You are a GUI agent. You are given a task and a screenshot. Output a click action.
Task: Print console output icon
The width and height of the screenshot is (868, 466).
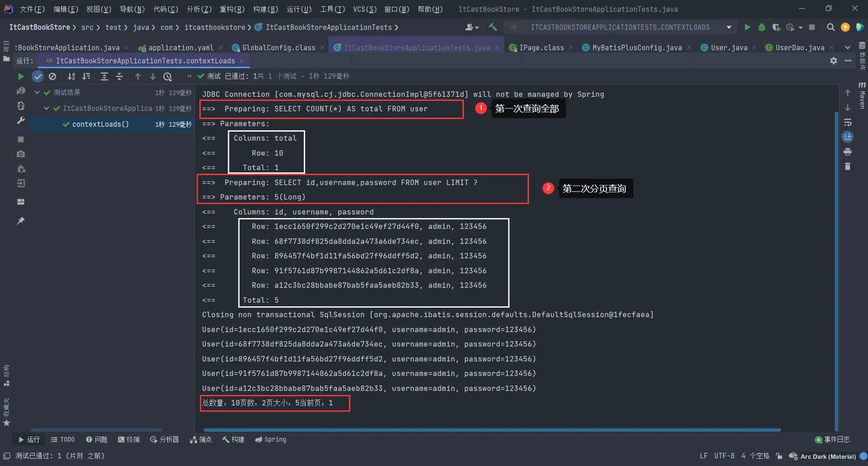point(848,152)
